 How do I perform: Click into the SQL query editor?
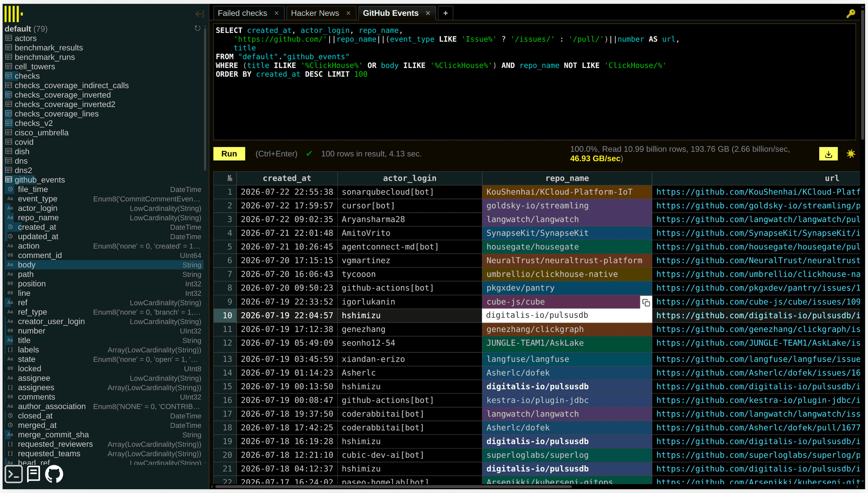point(534,82)
